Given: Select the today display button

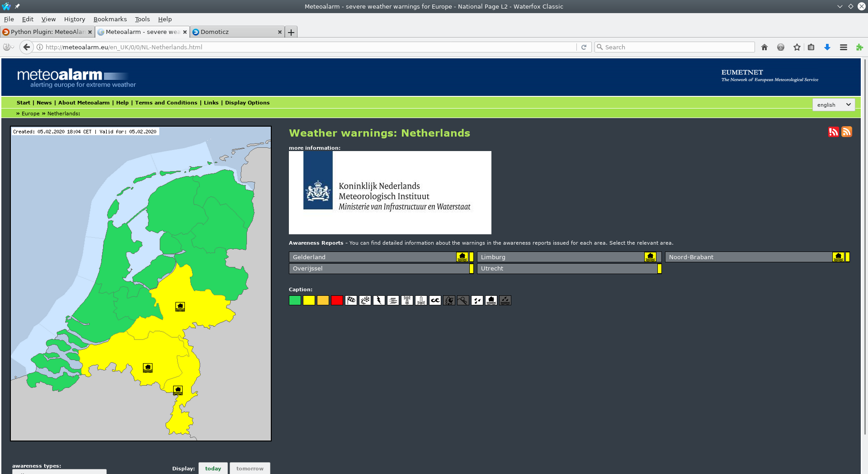Looking at the screenshot, I should pos(213,468).
